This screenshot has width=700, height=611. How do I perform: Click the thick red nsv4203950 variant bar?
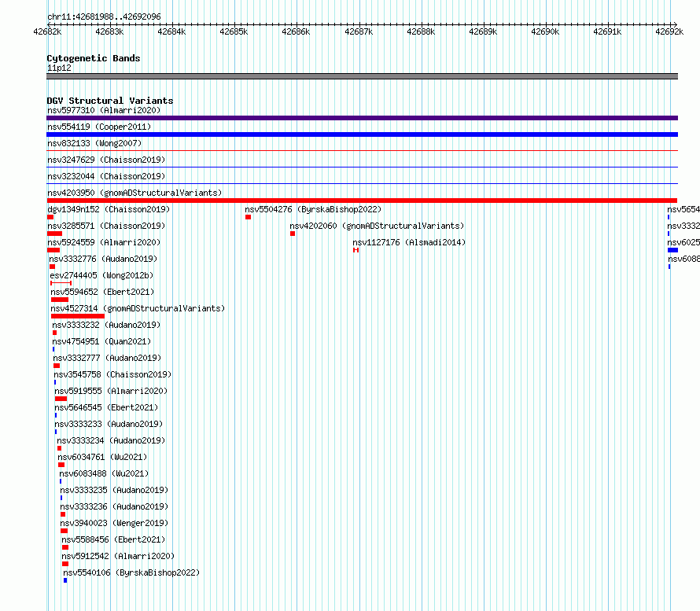[x=362, y=201]
